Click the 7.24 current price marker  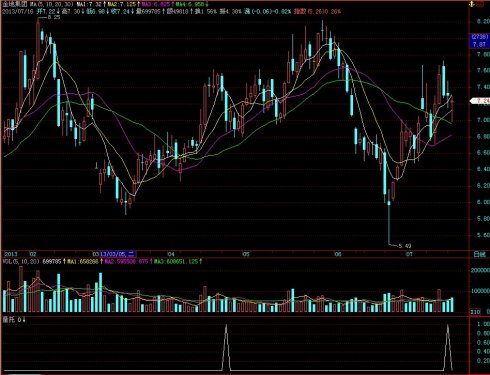click(481, 101)
